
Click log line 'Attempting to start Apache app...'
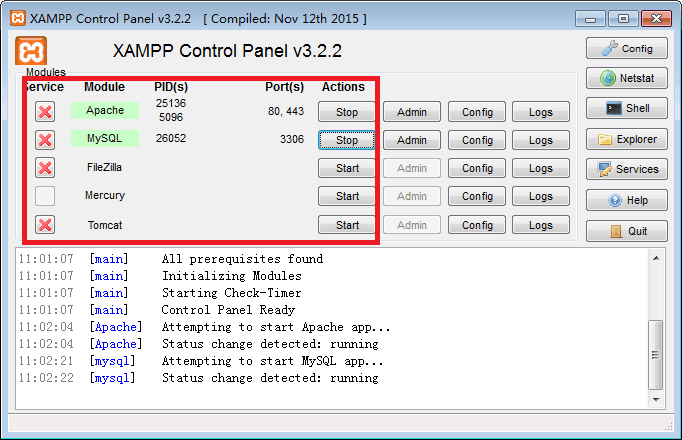tap(276, 327)
